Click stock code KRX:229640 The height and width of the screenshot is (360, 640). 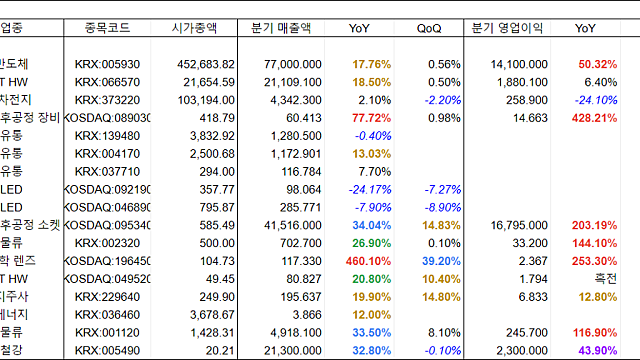coord(107,297)
